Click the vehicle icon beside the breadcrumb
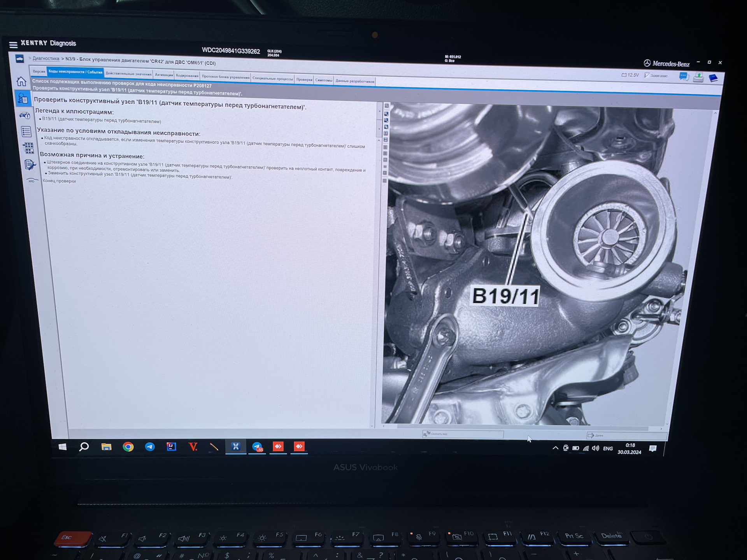Viewport: 747px width, 560px height. point(19,59)
